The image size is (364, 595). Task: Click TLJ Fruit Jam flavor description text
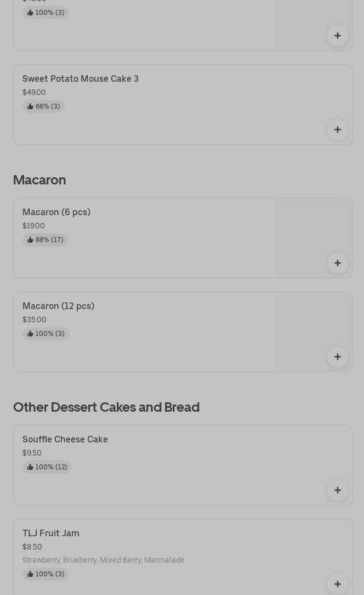click(x=104, y=560)
